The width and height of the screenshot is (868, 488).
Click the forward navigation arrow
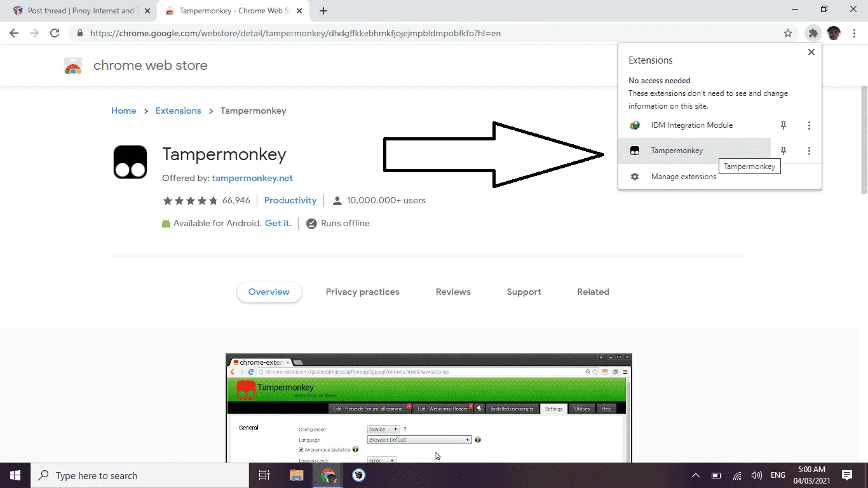tap(34, 33)
